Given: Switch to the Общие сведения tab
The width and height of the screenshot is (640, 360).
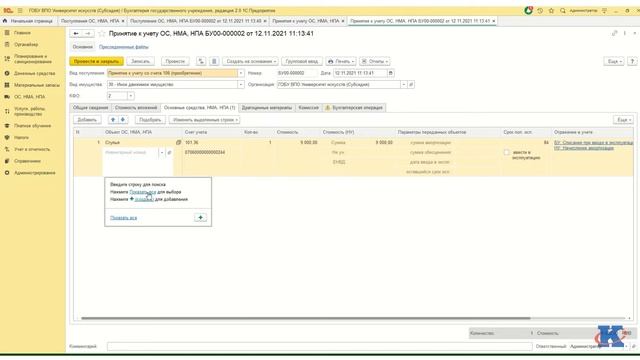Looking at the screenshot, I should point(91,108).
